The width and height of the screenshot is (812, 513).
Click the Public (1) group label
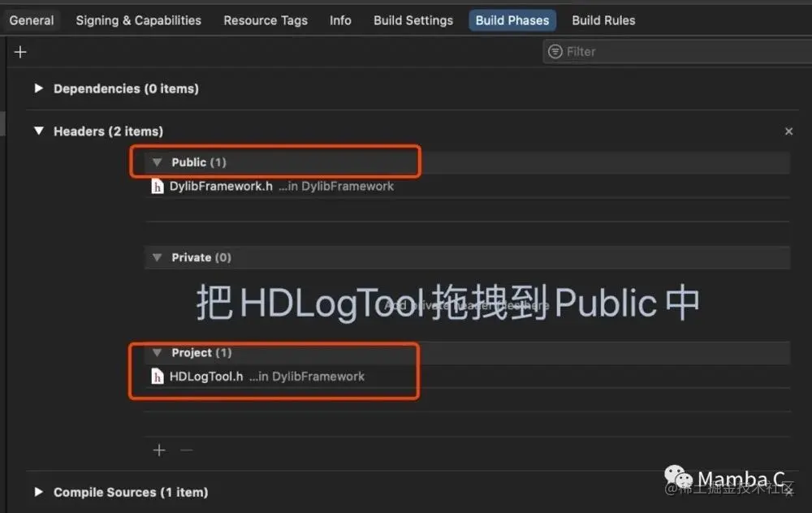coord(199,162)
